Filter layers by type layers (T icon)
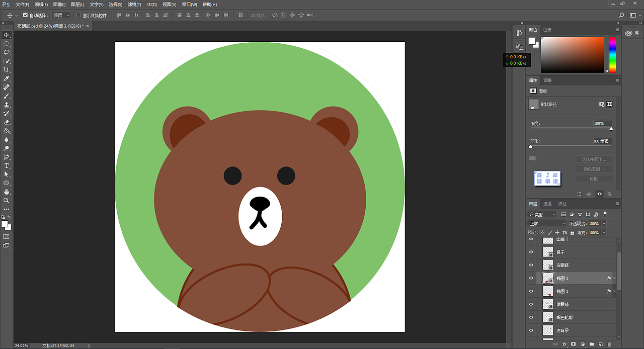This screenshot has width=644, height=349. [x=580, y=214]
